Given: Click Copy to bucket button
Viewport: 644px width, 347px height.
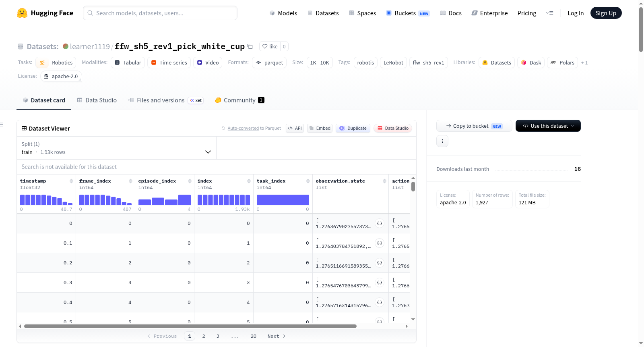Looking at the screenshot, I should tap(474, 126).
